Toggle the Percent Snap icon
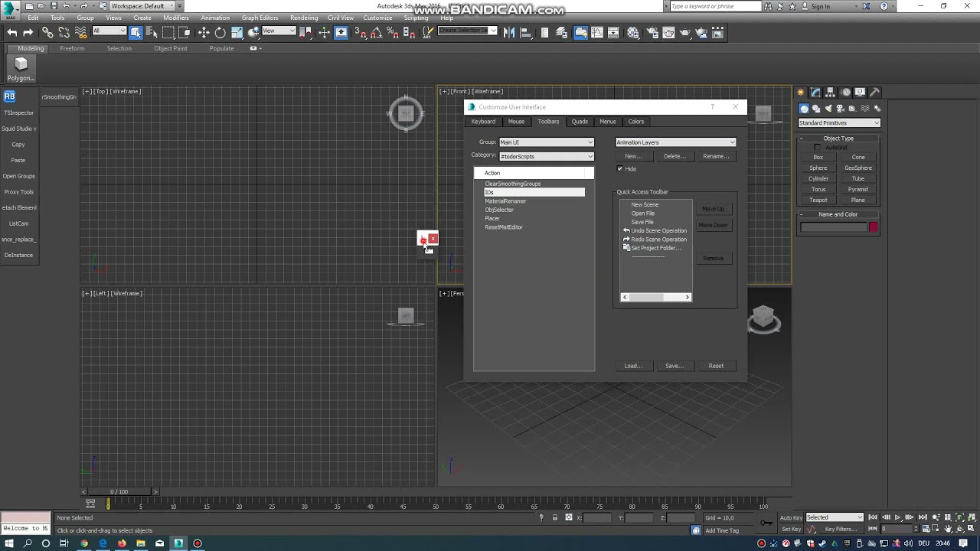Viewport: 980px width, 551px height. click(x=393, y=32)
